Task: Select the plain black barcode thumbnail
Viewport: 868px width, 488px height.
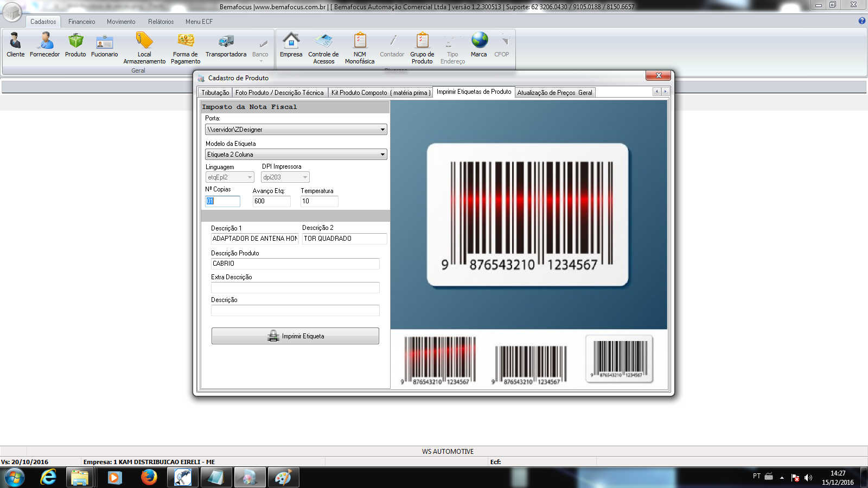Action: pyautogui.click(x=529, y=365)
